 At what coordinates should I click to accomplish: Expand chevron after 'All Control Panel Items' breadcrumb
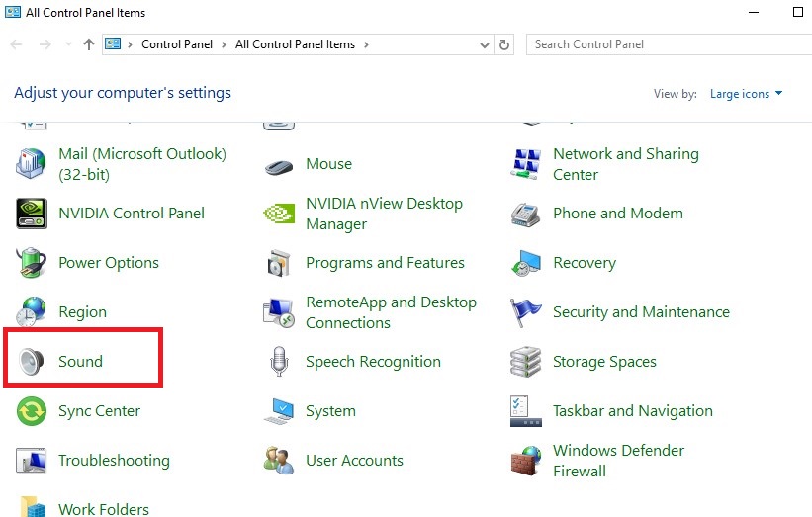pos(366,45)
